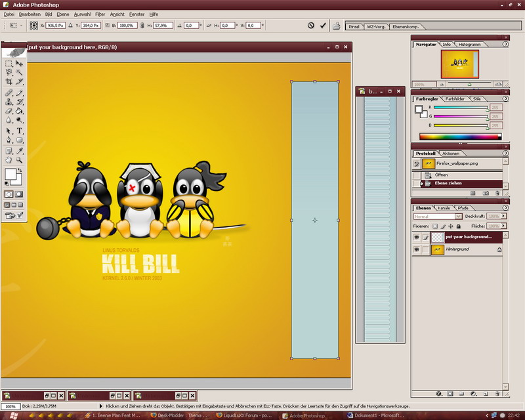The image size is (525, 420).
Task: Toggle maintain aspect ratio chain link
Action: pos(142,26)
